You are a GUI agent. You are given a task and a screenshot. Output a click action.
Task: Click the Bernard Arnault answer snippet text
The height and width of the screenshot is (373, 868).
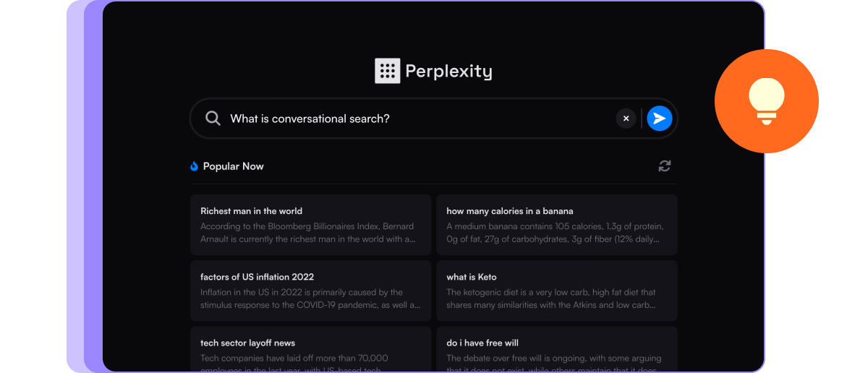click(308, 233)
